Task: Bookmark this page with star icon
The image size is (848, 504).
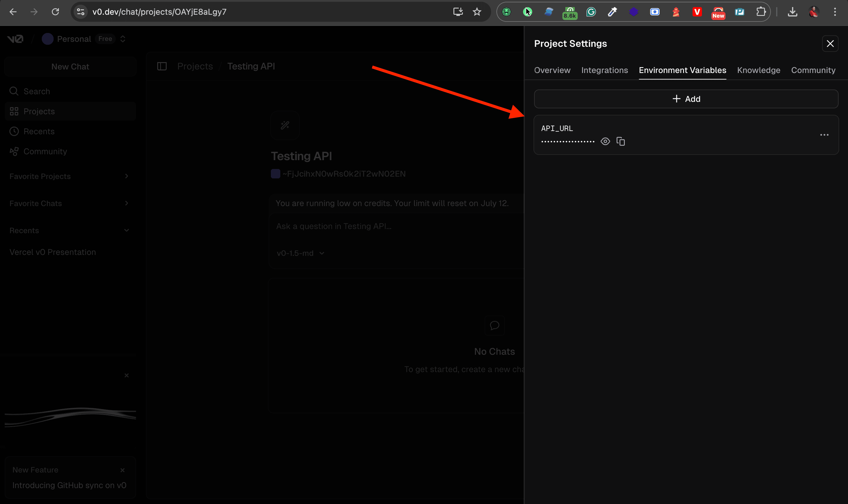Action: pyautogui.click(x=477, y=12)
